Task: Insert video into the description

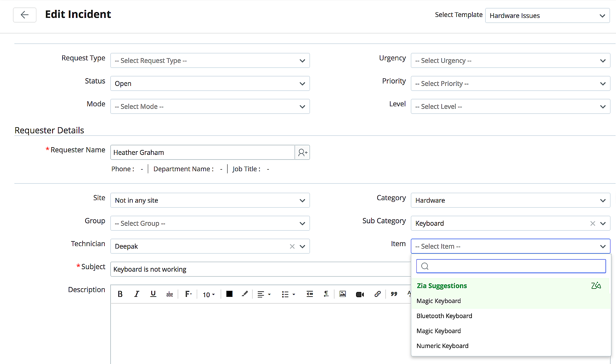Action: (360, 294)
